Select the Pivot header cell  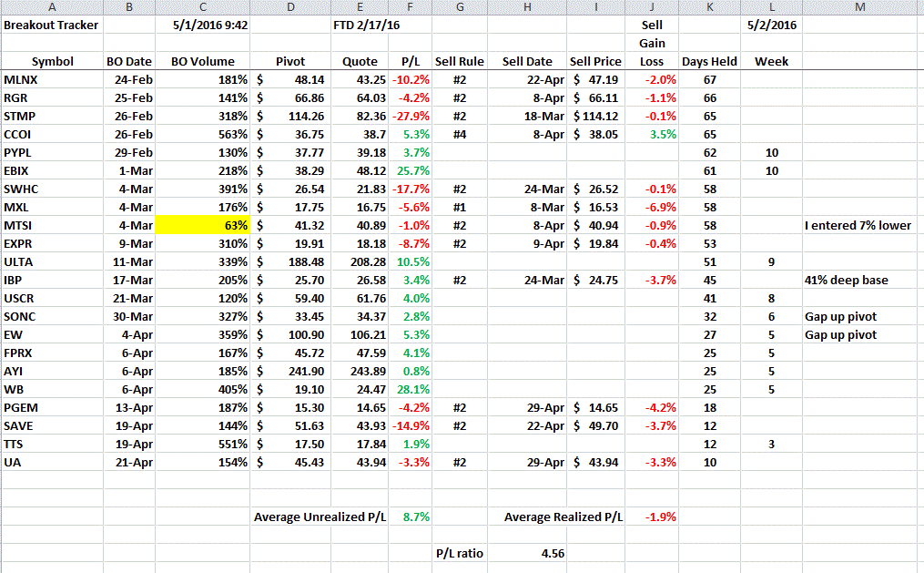point(290,62)
